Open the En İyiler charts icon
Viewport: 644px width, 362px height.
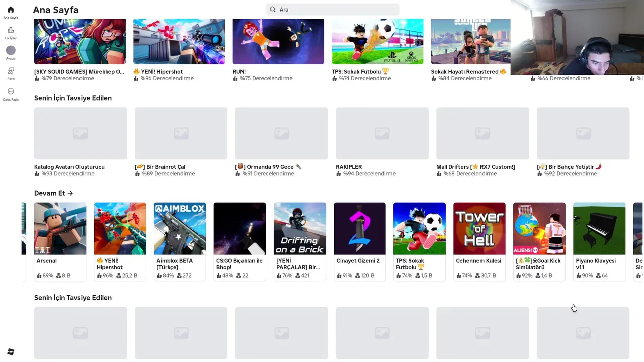[11, 30]
